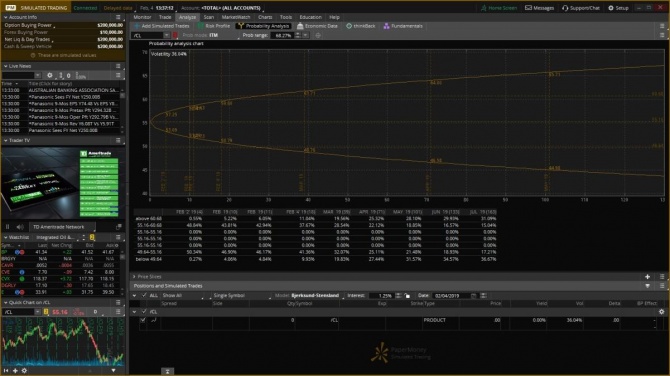Expand the Price Slices section
The height and width of the screenshot is (376, 670).
click(134, 277)
